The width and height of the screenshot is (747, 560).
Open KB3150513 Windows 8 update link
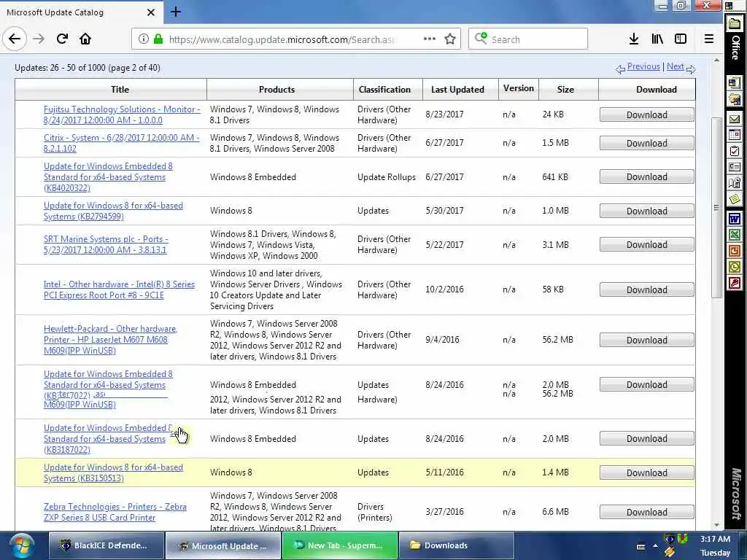pyautogui.click(x=113, y=472)
